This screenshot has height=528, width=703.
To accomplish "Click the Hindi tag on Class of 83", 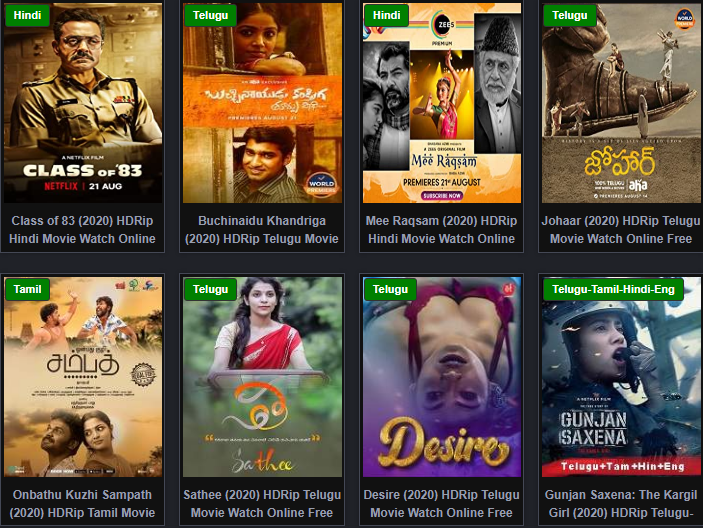I will 27,15.
